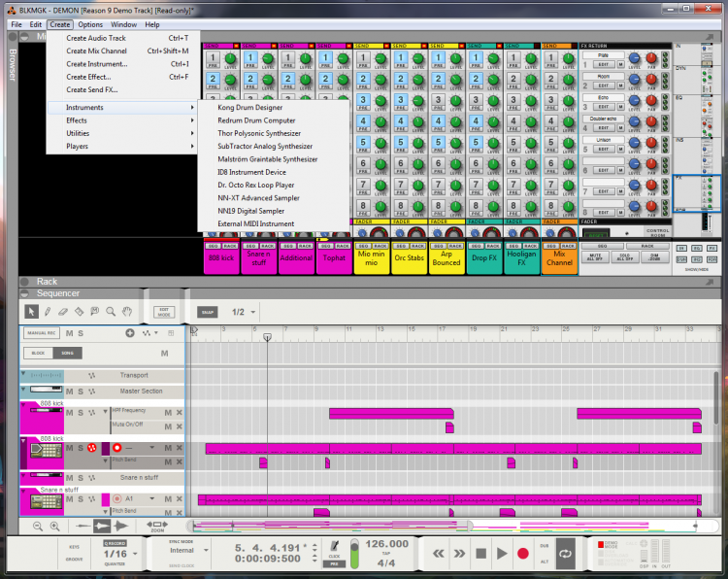Click the Fast Forward transport button
728x579 pixels.
coord(459,554)
